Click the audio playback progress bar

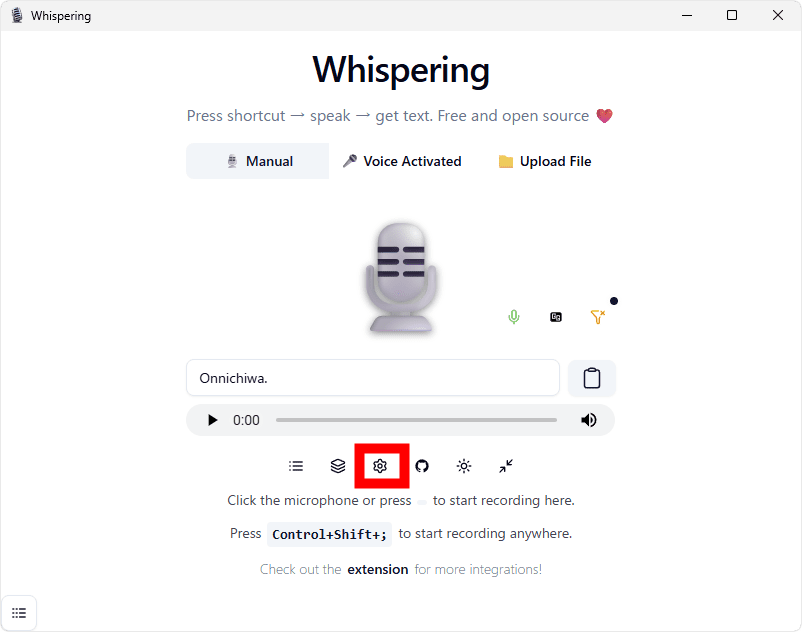416,420
